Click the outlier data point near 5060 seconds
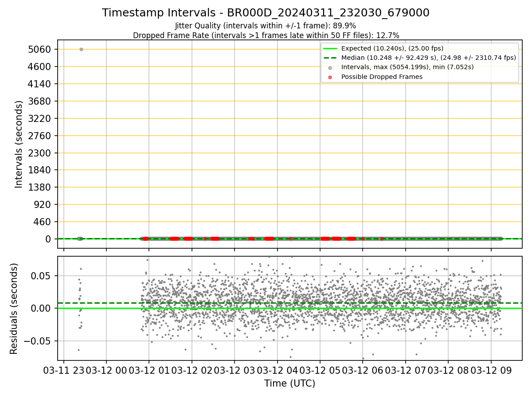Image resolution: width=532 pixels, height=399 pixels. [x=81, y=49]
